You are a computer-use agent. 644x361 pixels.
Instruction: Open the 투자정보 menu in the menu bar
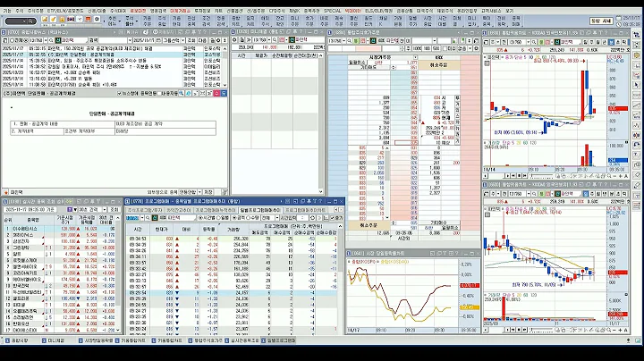[x=202, y=11]
